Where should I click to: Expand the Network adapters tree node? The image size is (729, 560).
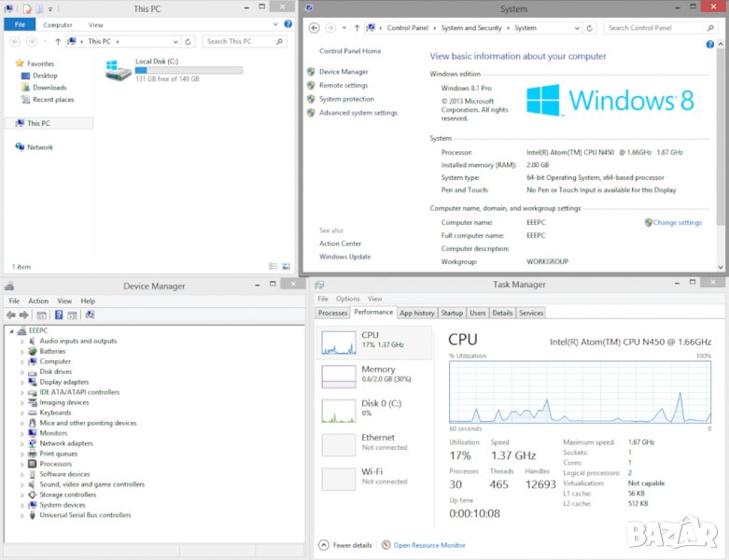click(x=22, y=443)
